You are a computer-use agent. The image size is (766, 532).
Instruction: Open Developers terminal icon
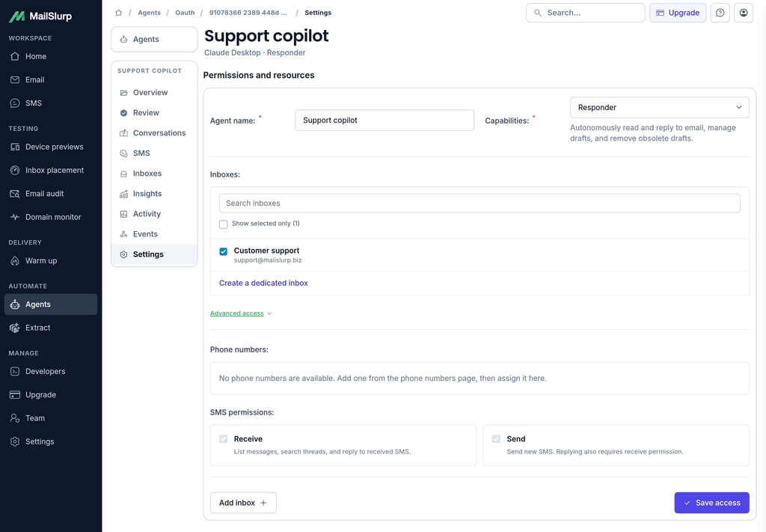coord(15,371)
